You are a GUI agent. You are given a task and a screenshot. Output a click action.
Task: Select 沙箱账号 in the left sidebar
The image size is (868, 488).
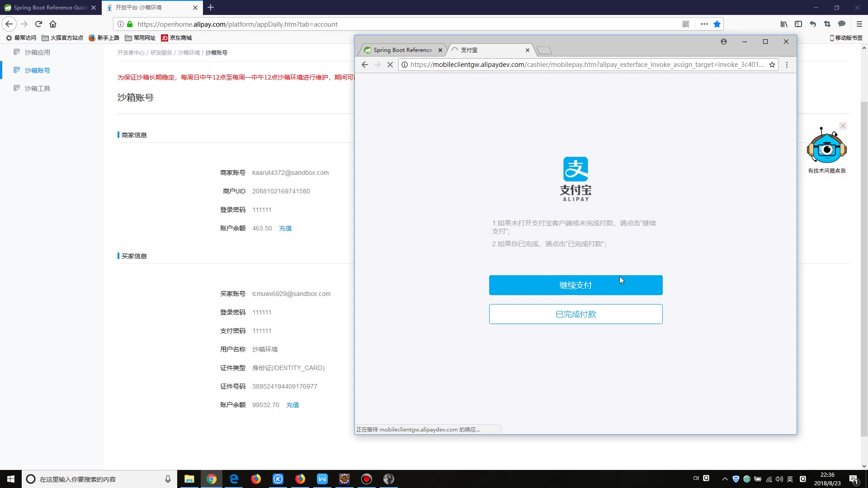click(38, 70)
